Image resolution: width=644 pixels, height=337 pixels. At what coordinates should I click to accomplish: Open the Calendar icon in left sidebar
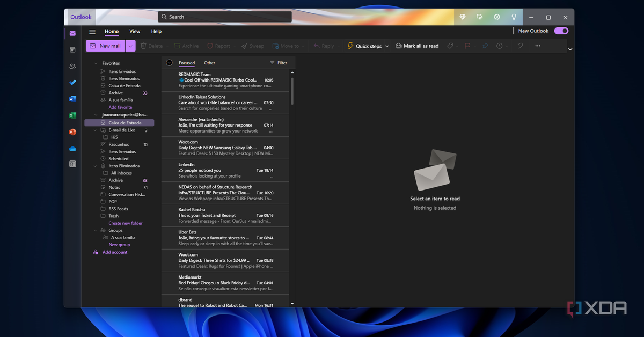[x=72, y=50]
